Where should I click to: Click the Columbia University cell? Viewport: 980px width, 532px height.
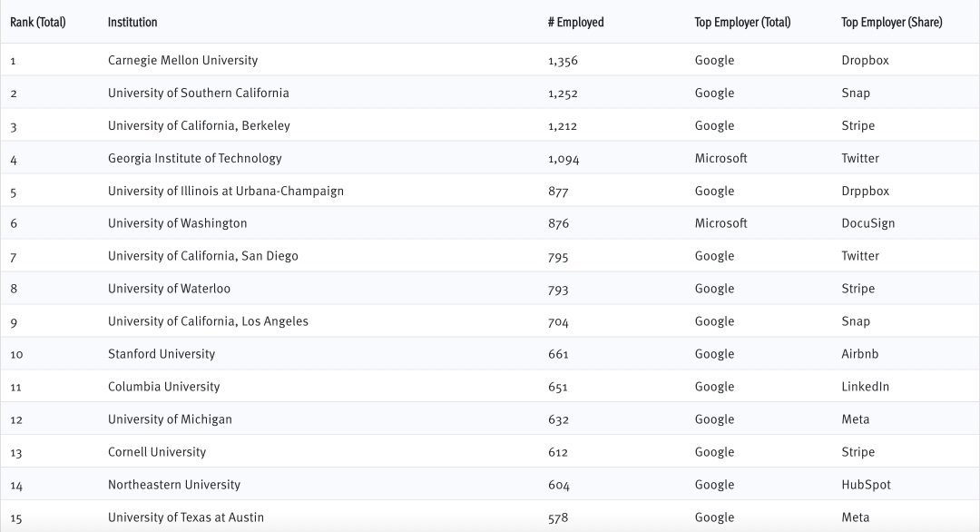[163, 387]
